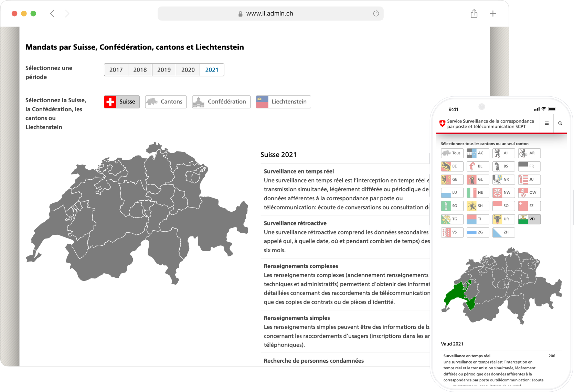Image resolution: width=574 pixels, height=392 pixels.
Task: Open the browser share icon
Action: tap(474, 13)
